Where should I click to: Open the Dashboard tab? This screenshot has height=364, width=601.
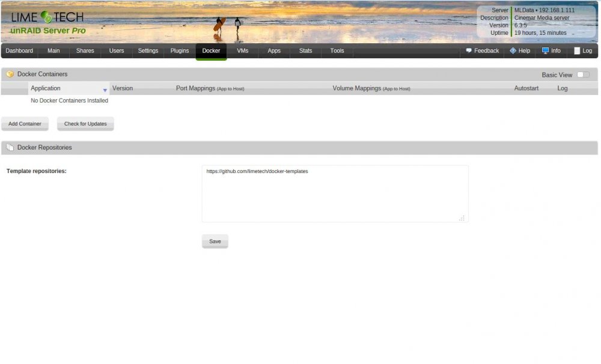[x=19, y=51]
